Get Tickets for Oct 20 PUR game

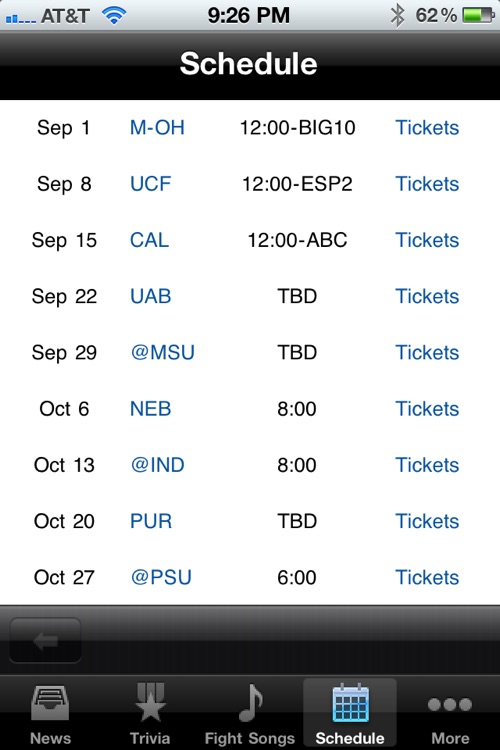pyautogui.click(x=427, y=521)
